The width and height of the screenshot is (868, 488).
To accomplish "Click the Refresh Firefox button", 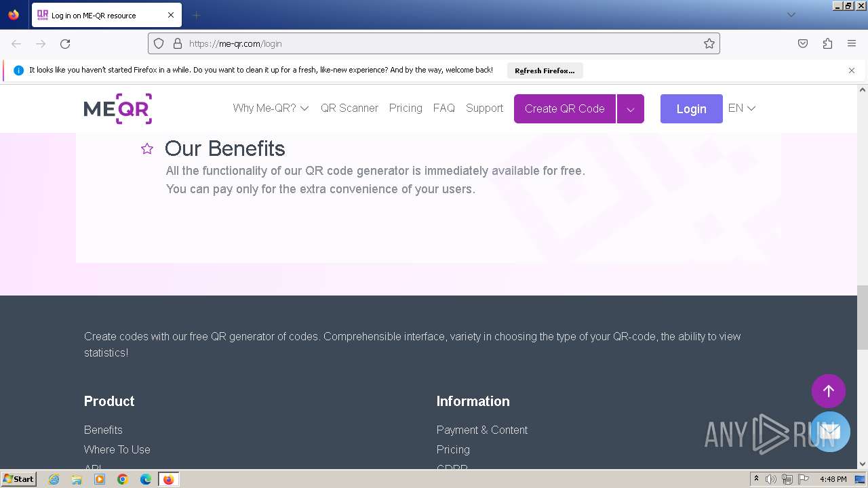I will tap(545, 70).
